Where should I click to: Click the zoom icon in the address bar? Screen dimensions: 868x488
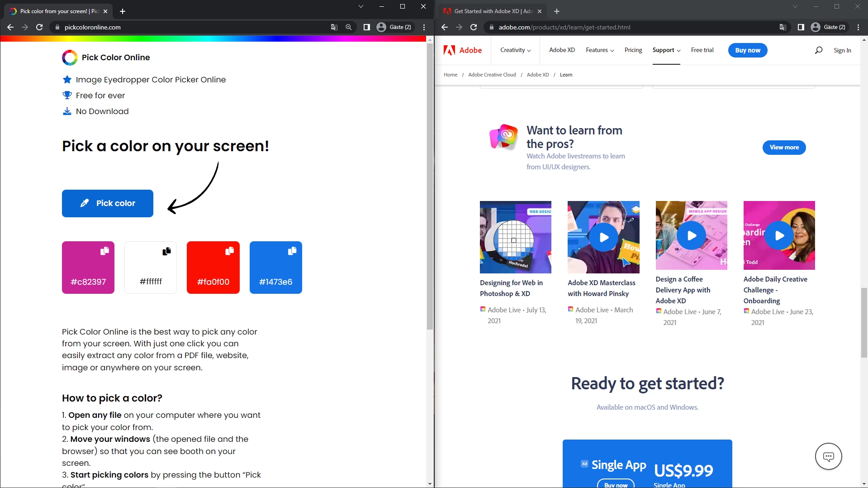[348, 27]
